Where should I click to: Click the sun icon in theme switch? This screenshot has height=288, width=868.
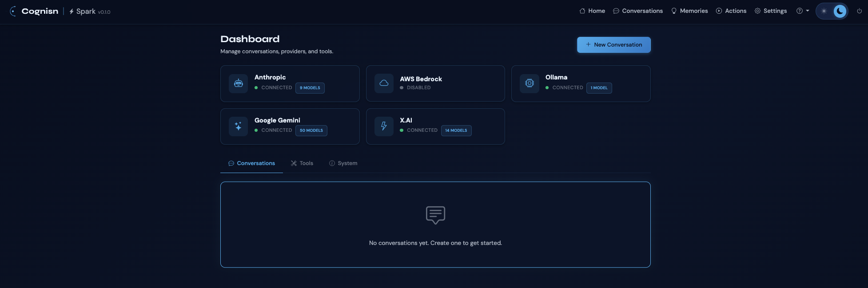click(x=824, y=11)
